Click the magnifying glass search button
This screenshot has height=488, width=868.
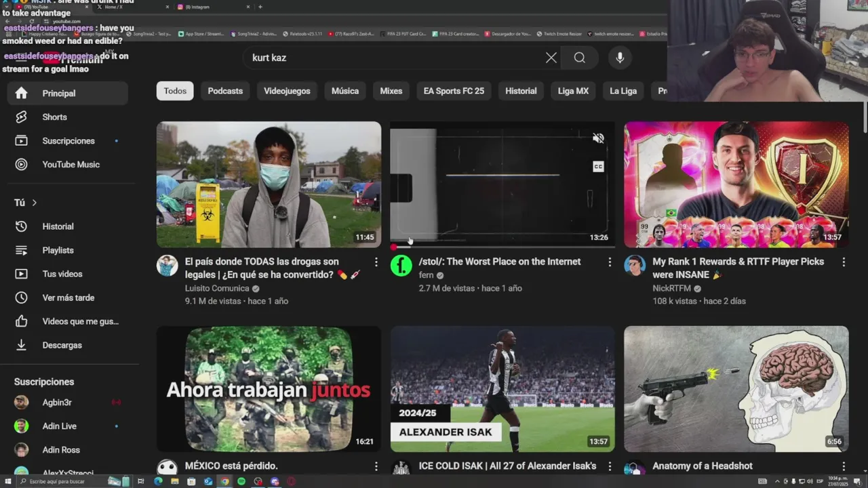[580, 58]
